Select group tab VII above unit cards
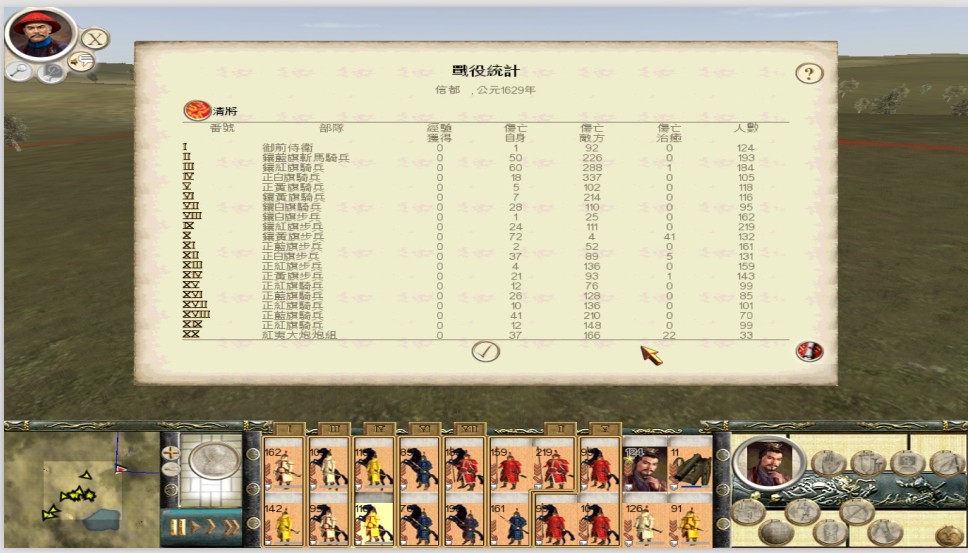This screenshot has width=968, height=553. 469,429
